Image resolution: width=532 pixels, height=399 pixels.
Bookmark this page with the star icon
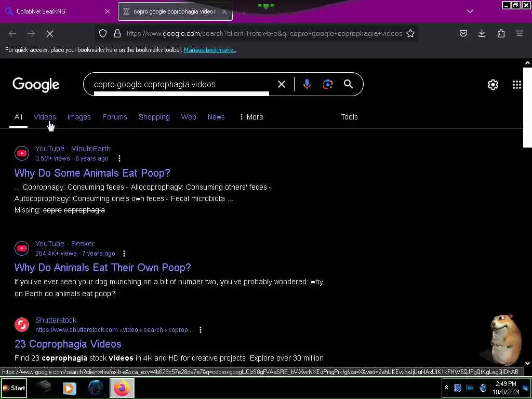pyautogui.click(x=410, y=33)
